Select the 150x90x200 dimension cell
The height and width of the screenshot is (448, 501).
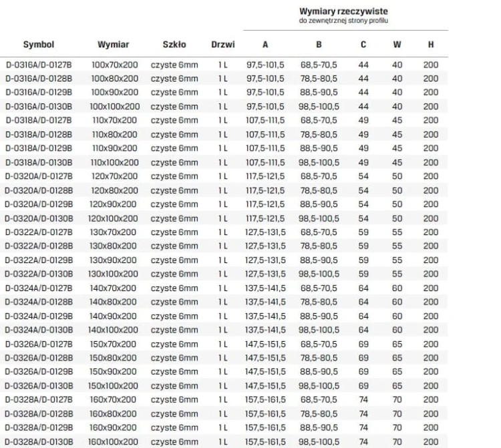tap(113, 372)
